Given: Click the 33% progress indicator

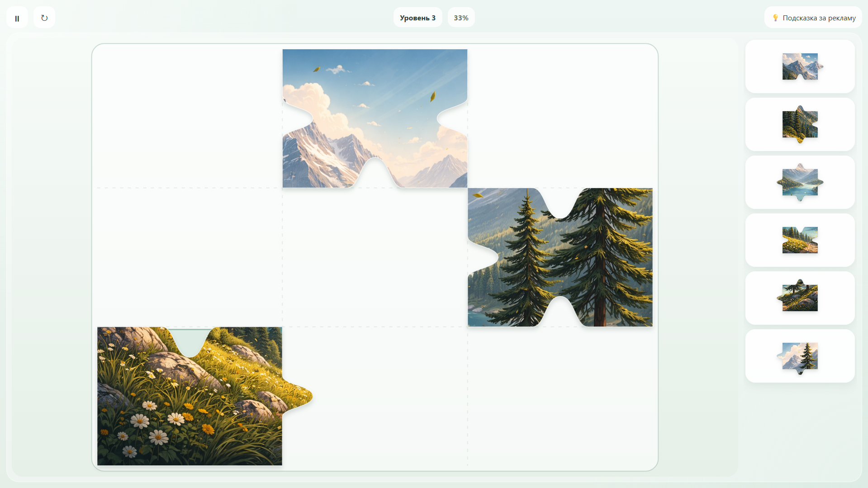Looking at the screenshot, I should pyautogui.click(x=461, y=18).
